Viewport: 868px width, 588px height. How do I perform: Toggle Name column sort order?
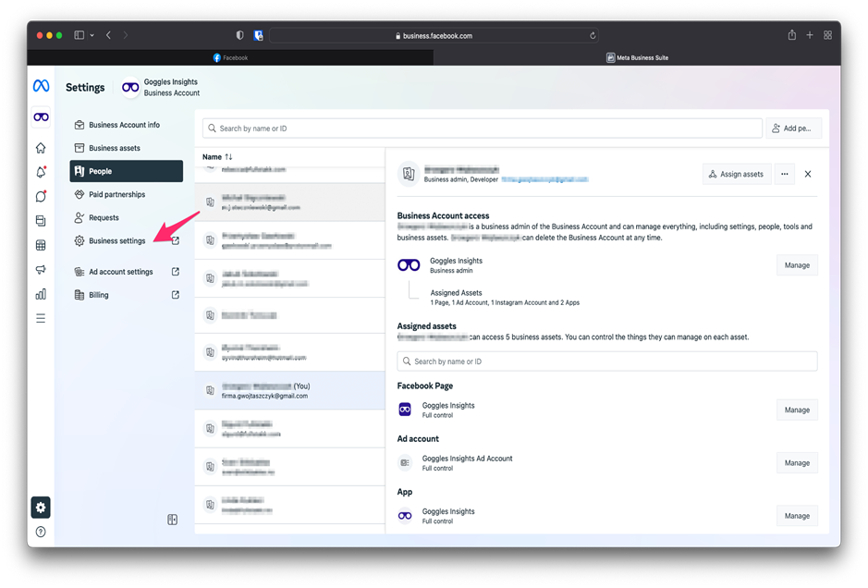[228, 157]
